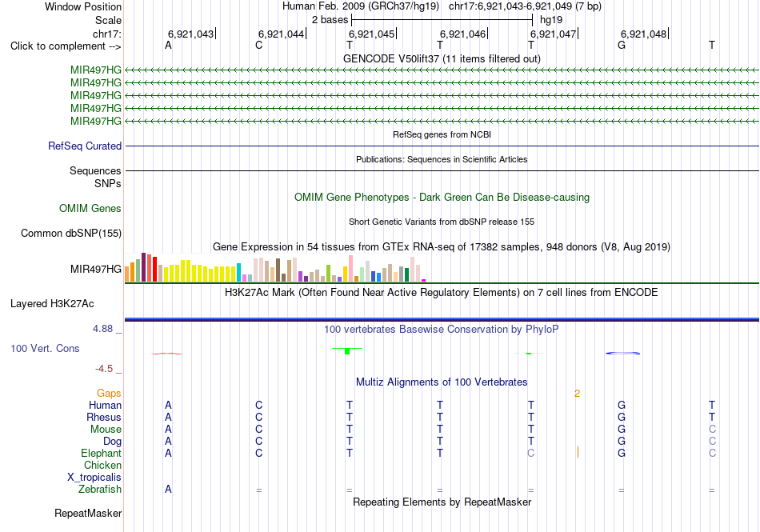760x532 pixels.
Task: Open the OMIM Genes label
Action: (90, 208)
